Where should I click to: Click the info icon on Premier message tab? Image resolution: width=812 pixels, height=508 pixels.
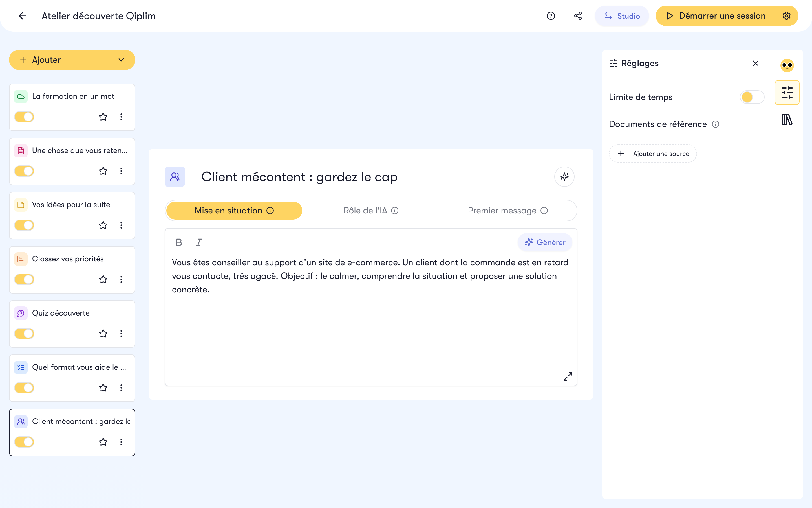tap(544, 211)
